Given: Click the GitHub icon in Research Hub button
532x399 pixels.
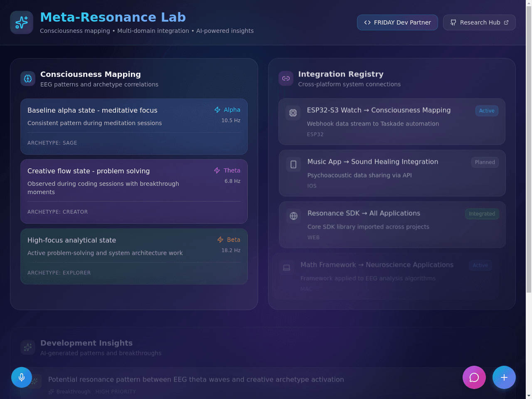Looking at the screenshot, I should point(453,22).
